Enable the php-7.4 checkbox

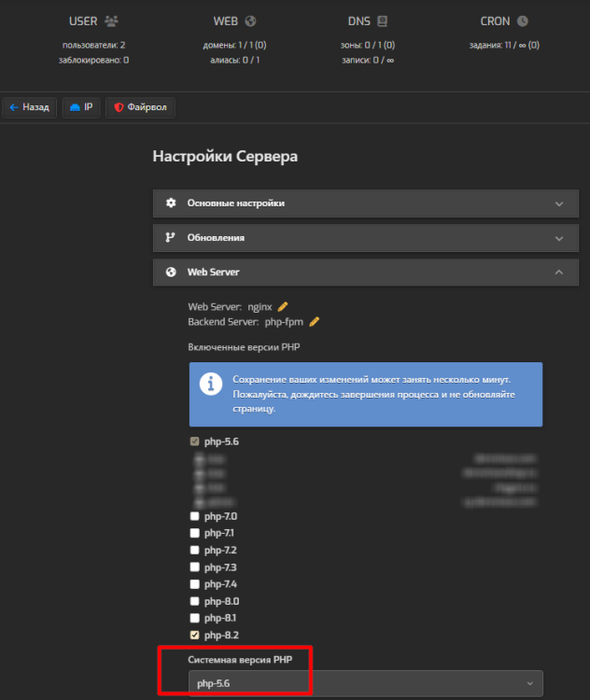point(194,583)
